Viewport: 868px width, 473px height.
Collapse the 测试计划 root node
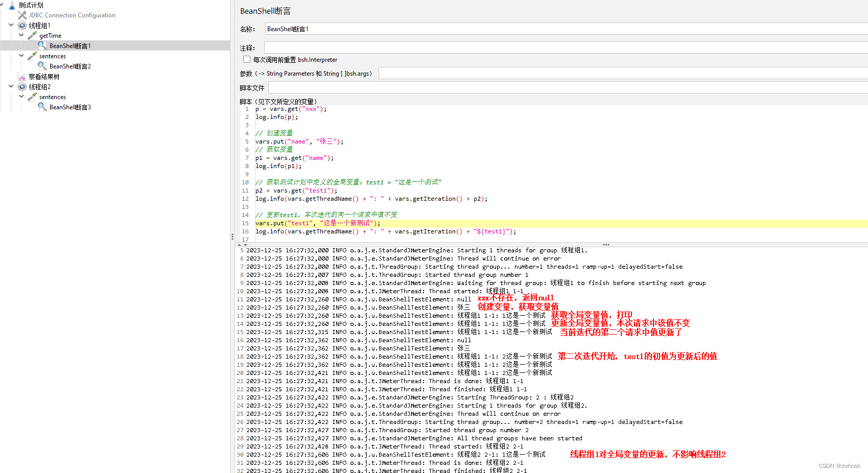(2, 5)
